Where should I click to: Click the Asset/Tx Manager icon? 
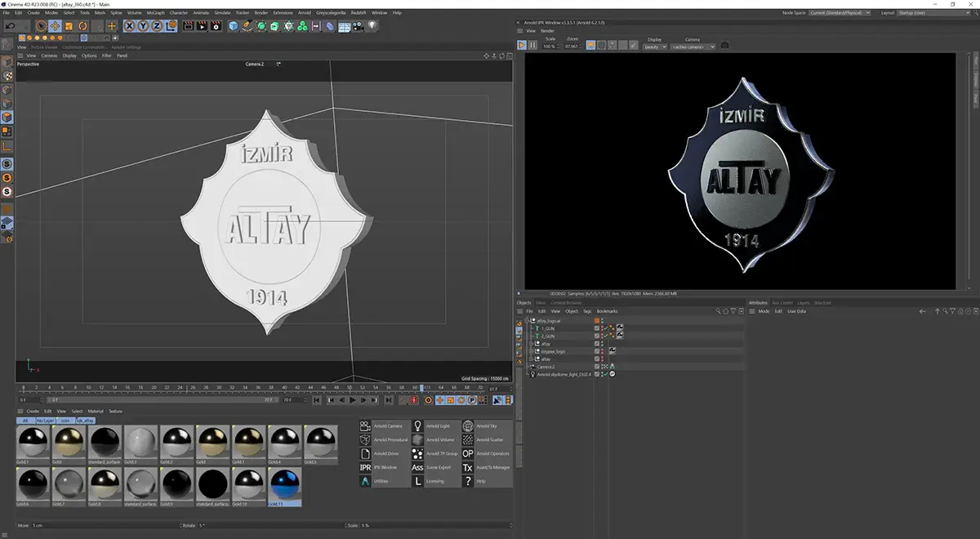468,467
